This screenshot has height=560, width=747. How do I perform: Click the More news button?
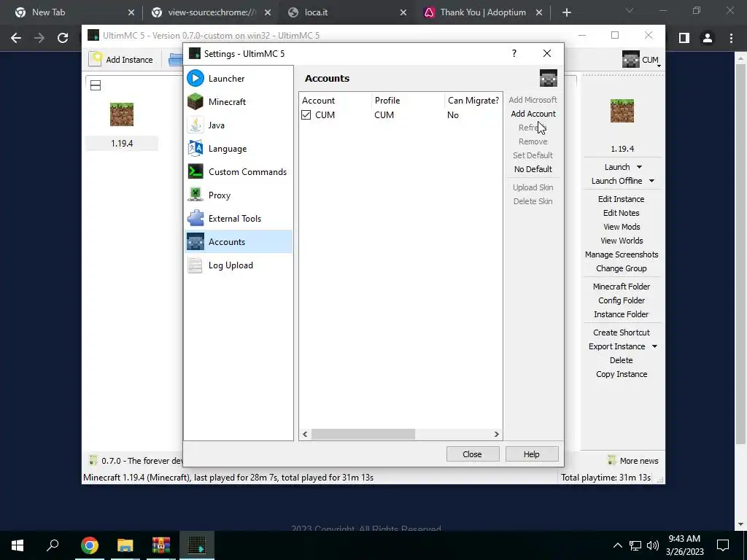[633, 461]
